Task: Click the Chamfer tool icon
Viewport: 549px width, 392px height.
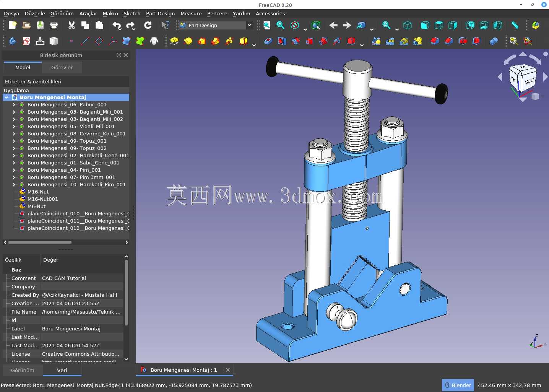Action: click(449, 41)
